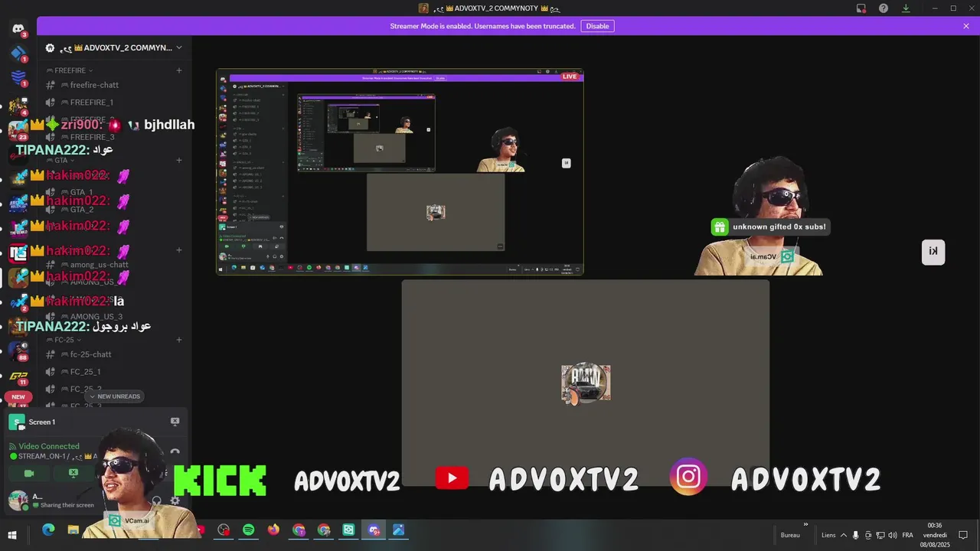Open the volume control in system tray

[893, 535]
